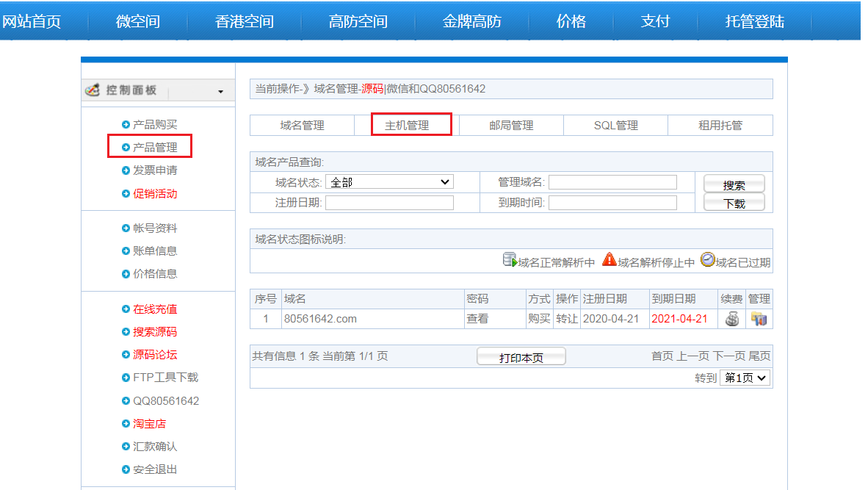Click the 到期时间 input field
This screenshot has height=490, width=868.
(x=612, y=203)
